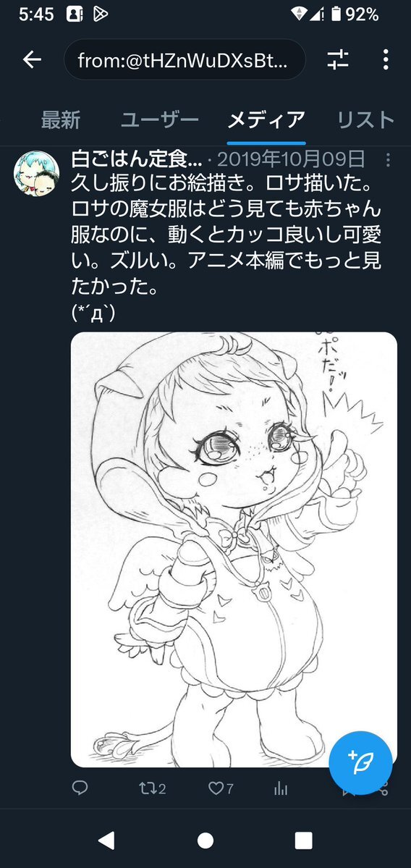411x868 pixels.
Task: Reply to the tweet via comment icon
Action: (x=80, y=788)
